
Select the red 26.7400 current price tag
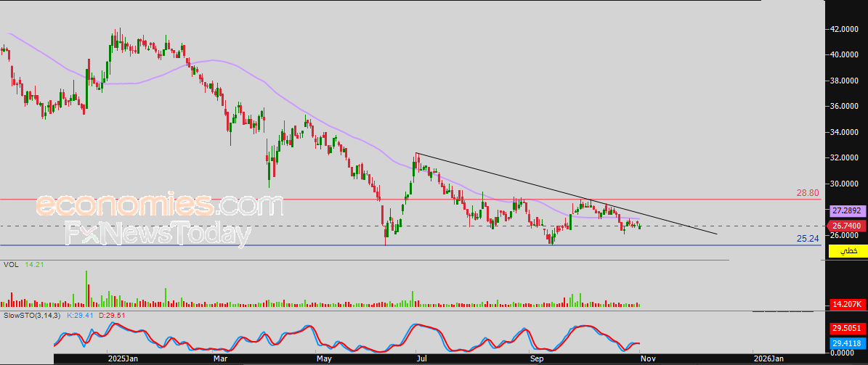(x=847, y=226)
